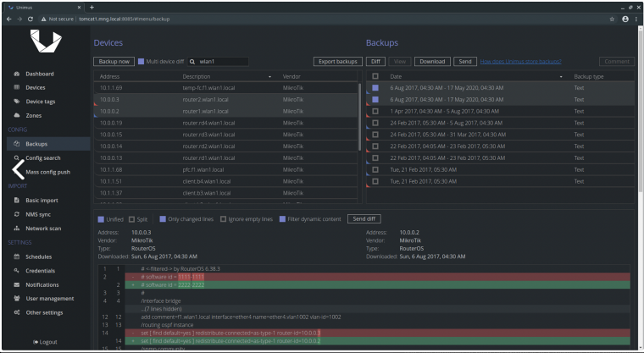
Task: Select device row pfc.f1.wlan1.local
Action: 226,169
